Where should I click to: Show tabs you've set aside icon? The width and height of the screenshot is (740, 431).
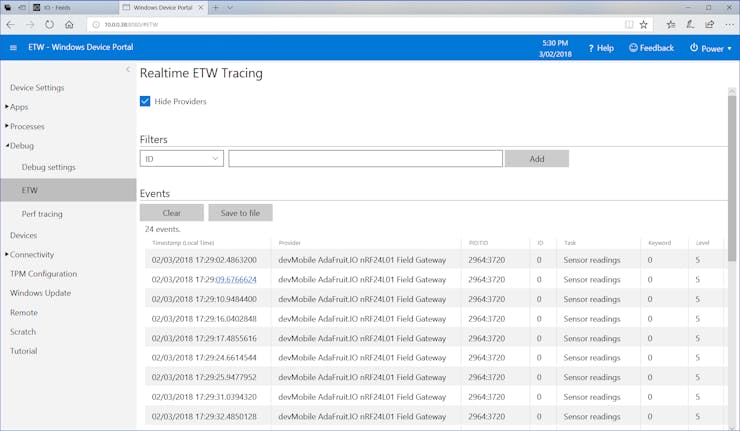click(x=8, y=8)
